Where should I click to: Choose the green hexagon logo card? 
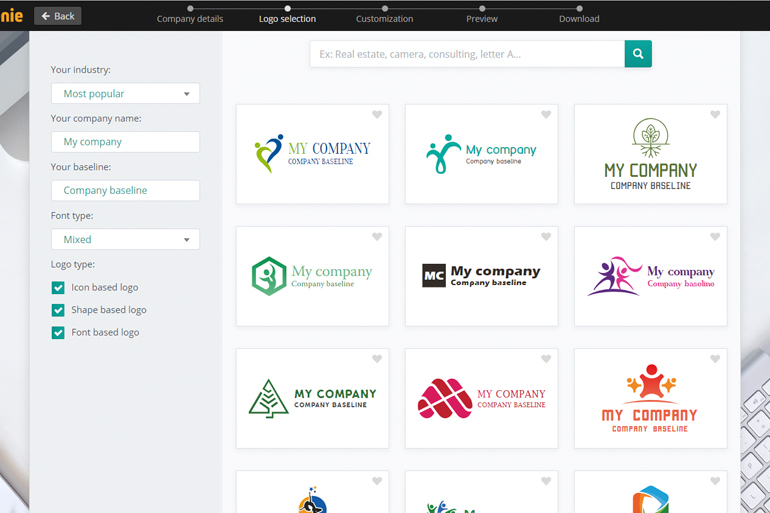point(312,276)
